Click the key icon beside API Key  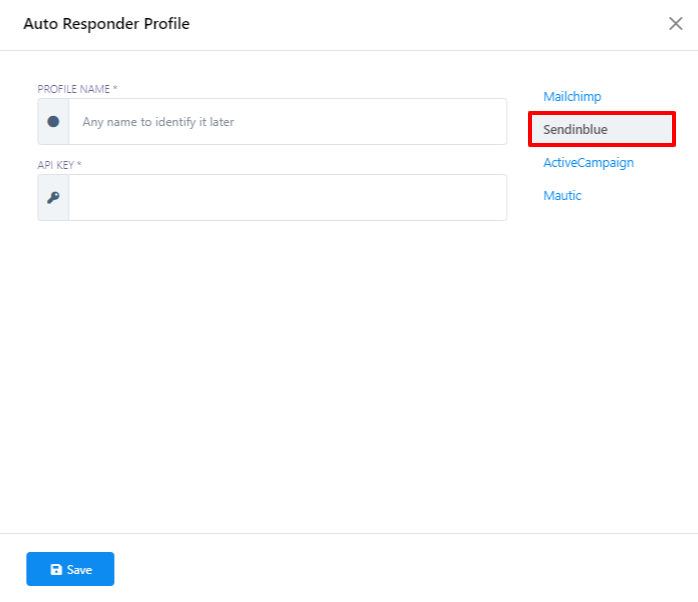[x=53, y=198]
